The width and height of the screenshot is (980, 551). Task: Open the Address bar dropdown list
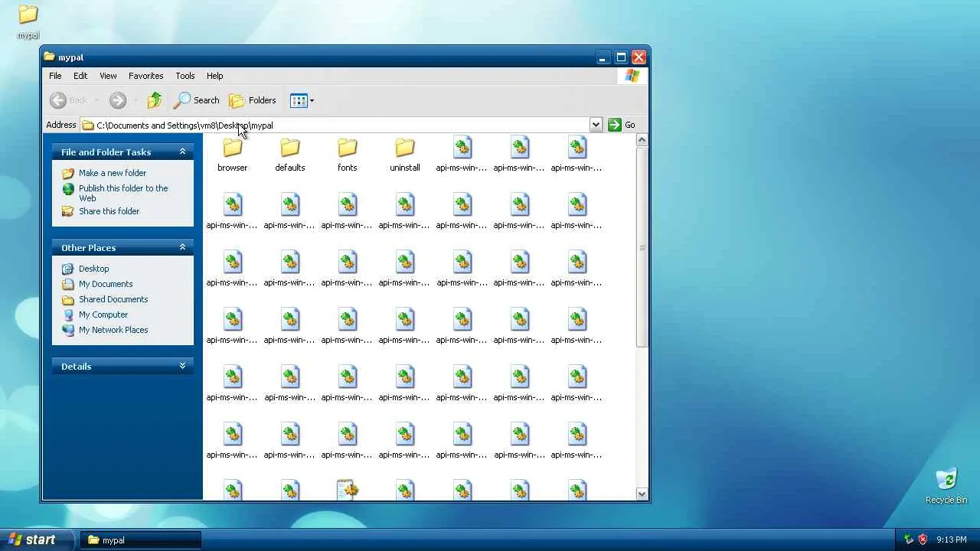tap(596, 125)
